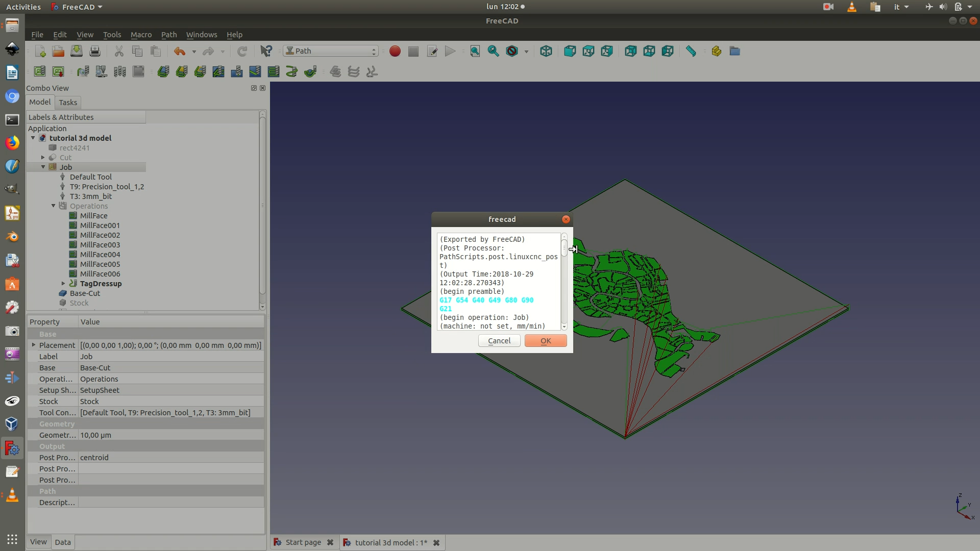This screenshot has height=551, width=980.
Task: Click Cancel in the freecad dialog
Action: pyautogui.click(x=499, y=341)
